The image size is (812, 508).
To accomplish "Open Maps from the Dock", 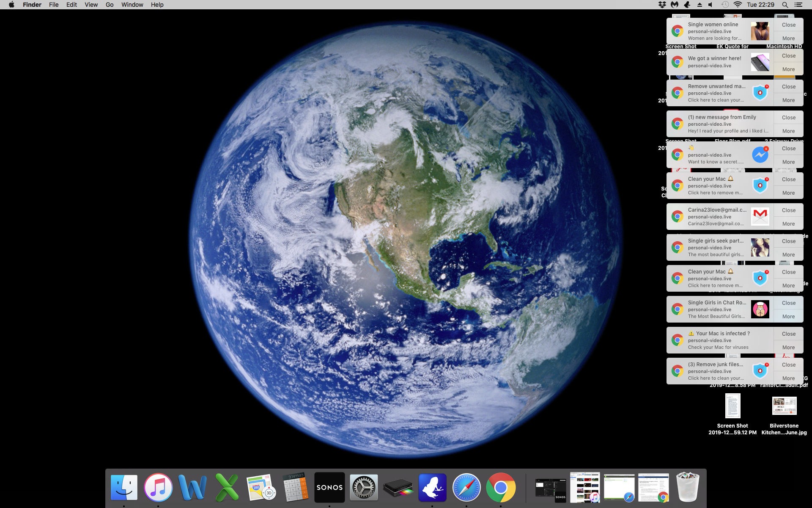I will [x=261, y=487].
